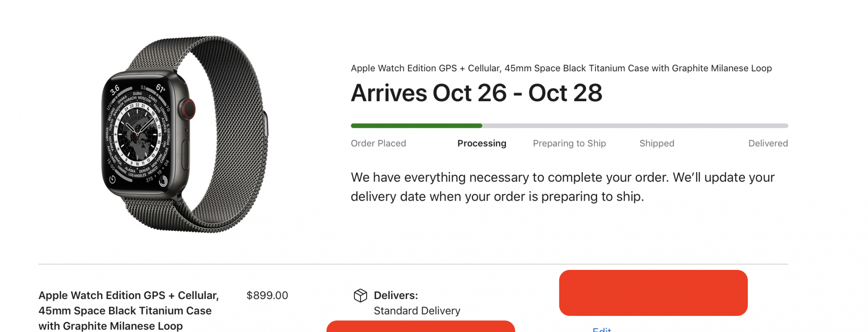This screenshot has height=332, width=868.
Task: Click the red redacted block under Standard Delivery
Action: pos(421,327)
